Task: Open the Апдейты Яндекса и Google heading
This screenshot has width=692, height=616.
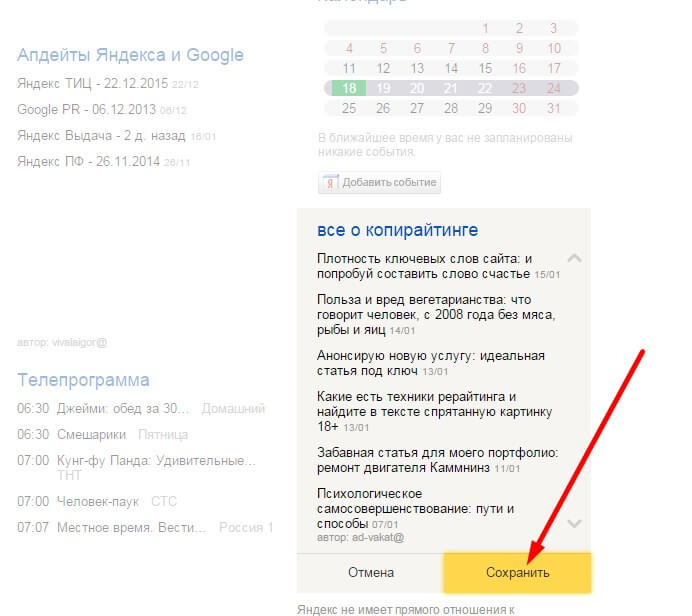Action: pos(130,55)
